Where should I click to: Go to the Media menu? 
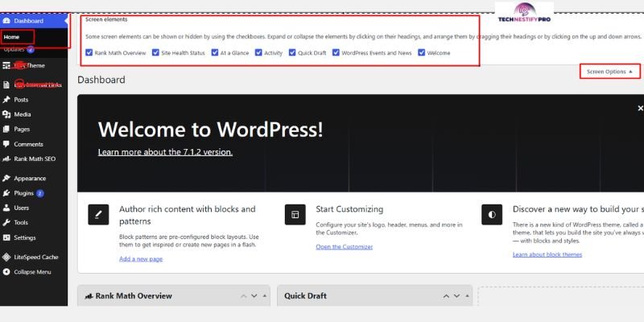[23, 114]
